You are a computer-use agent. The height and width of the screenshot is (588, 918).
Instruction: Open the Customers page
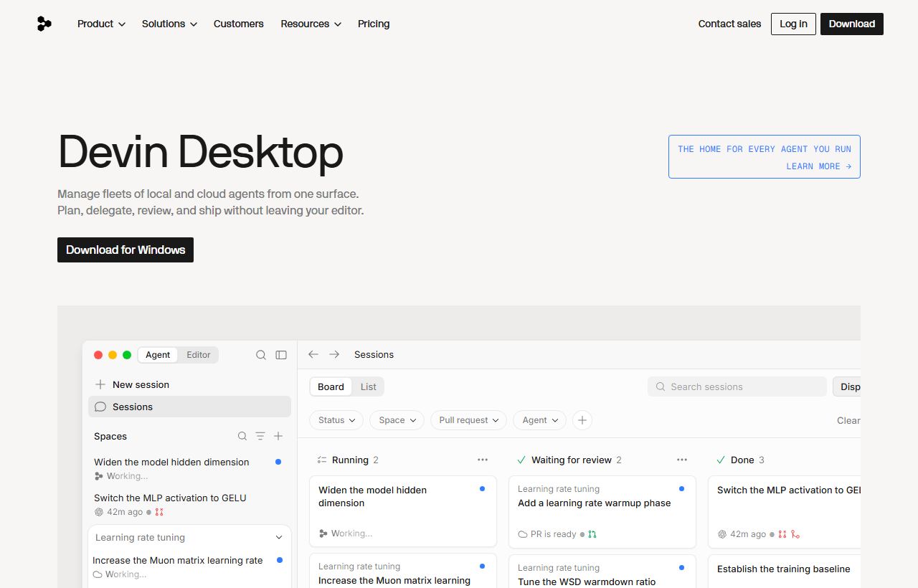point(239,24)
